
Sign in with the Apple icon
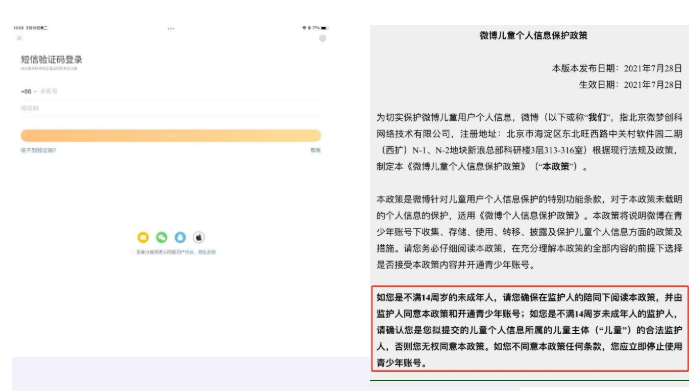pyautogui.click(x=199, y=238)
